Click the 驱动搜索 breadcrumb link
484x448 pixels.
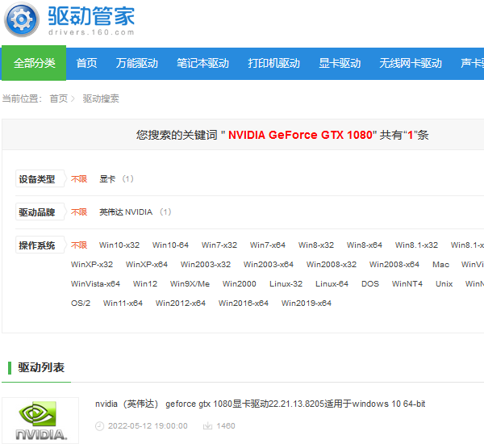(101, 98)
